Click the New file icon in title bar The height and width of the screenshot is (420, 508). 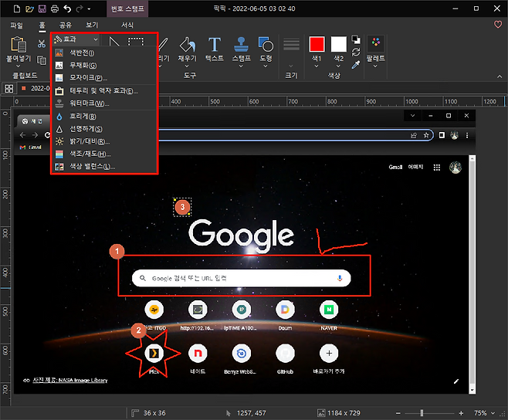click(x=17, y=8)
